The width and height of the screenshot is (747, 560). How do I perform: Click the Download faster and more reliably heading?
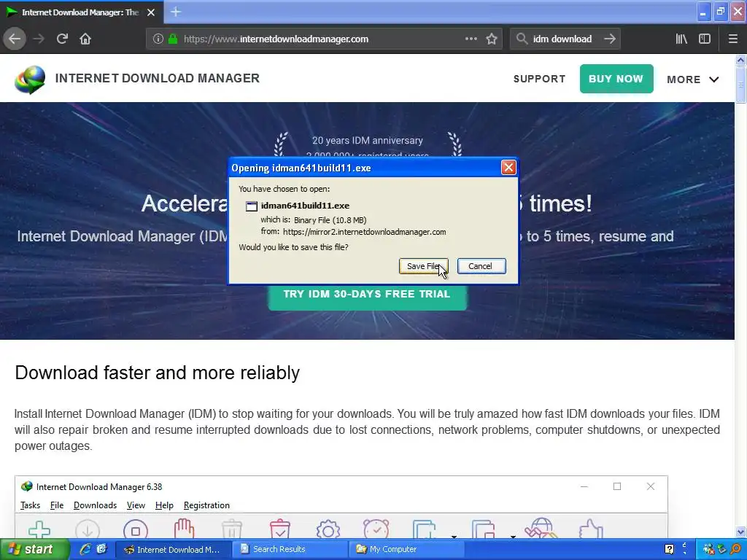click(x=158, y=373)
